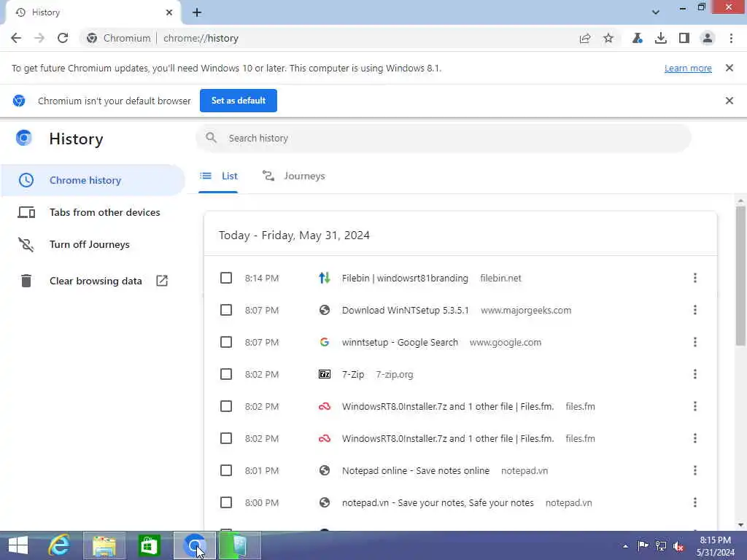This screenshot has height=560, width=747.
Task: Open Clear browsing data
Action: (93, 281)
